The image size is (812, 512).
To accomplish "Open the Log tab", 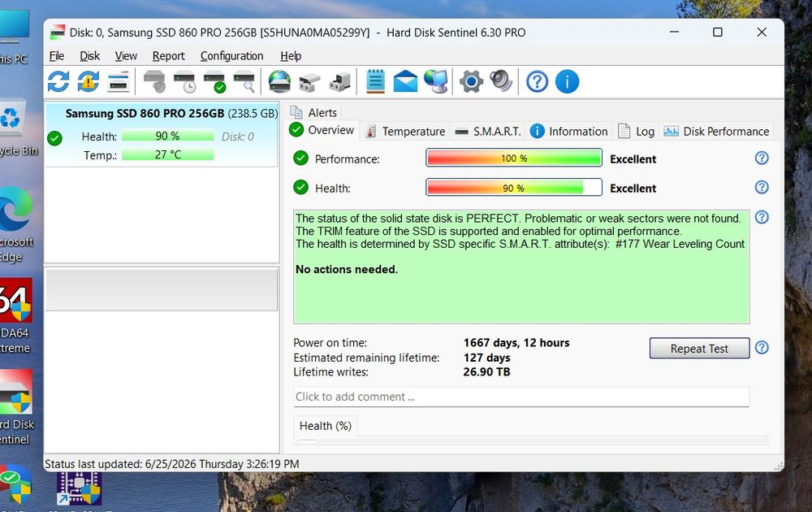I will [x=637, y=132].
